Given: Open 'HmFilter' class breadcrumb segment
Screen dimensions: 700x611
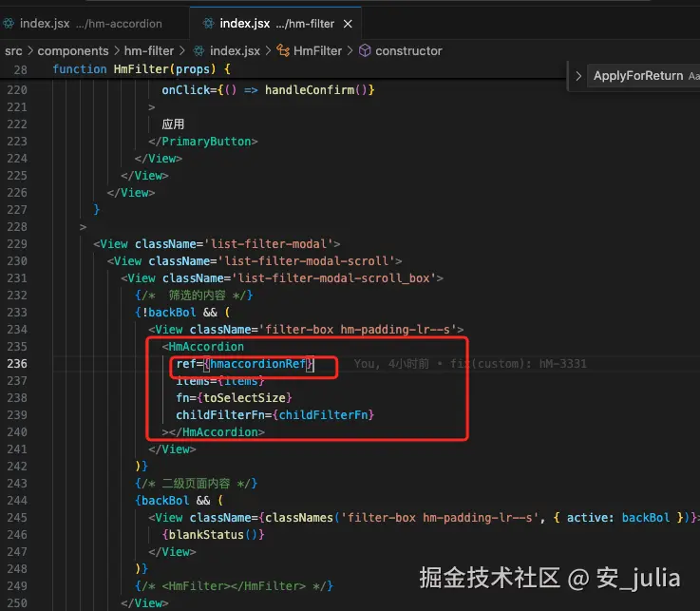Looking at the screenshot, I should (317, 51).
